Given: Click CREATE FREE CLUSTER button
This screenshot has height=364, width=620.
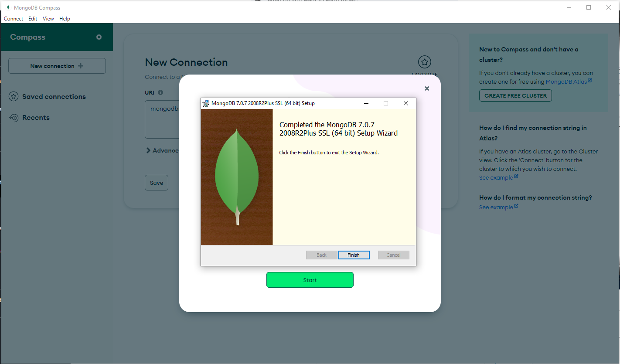Looking at the screenshot, I should [515, 95].
